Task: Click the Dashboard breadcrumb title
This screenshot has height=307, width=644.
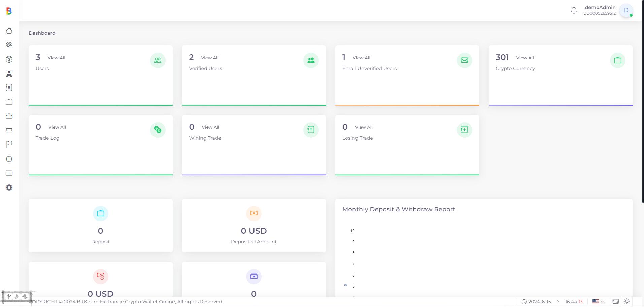Action: [42, 33]
